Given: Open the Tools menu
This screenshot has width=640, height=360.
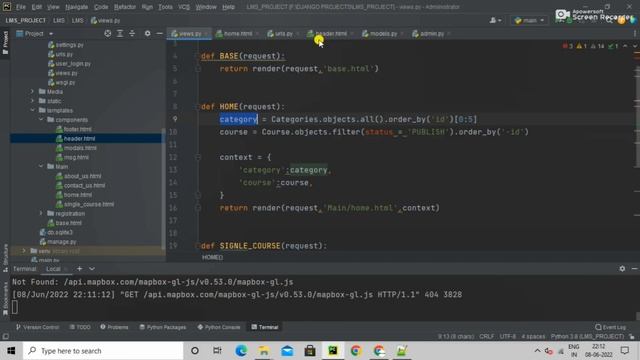Looking at the screenshot, I should point(165,7).
